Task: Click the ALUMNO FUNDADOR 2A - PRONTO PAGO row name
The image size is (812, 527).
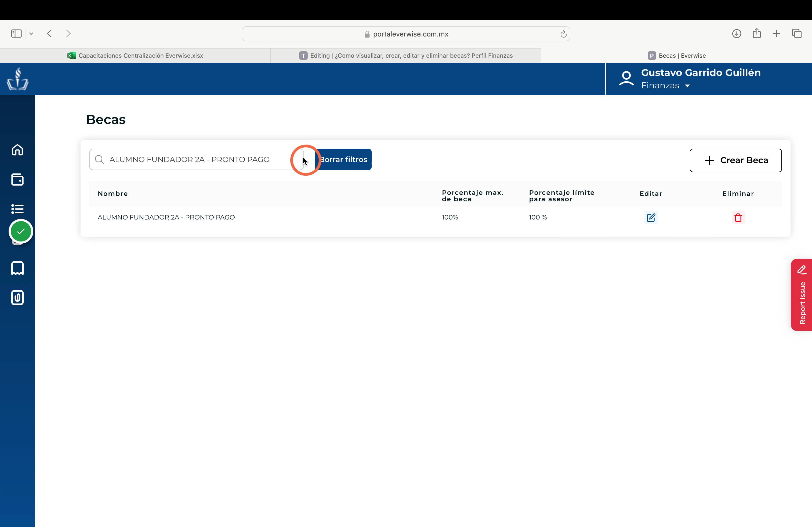Action: 166,217
